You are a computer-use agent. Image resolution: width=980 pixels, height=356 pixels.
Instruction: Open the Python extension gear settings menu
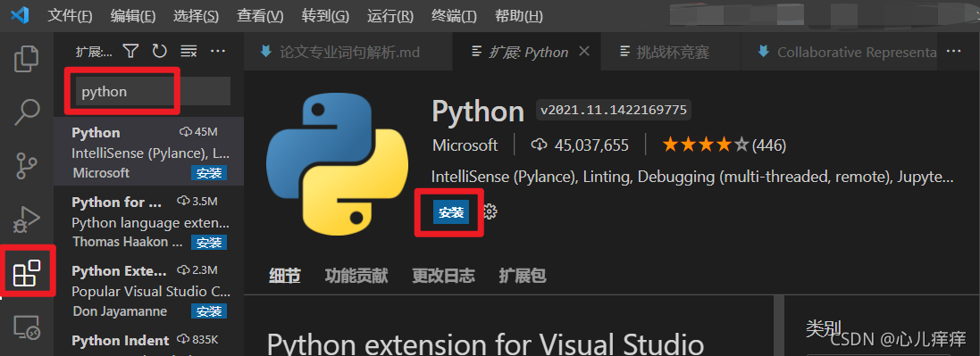coord(490,212)
